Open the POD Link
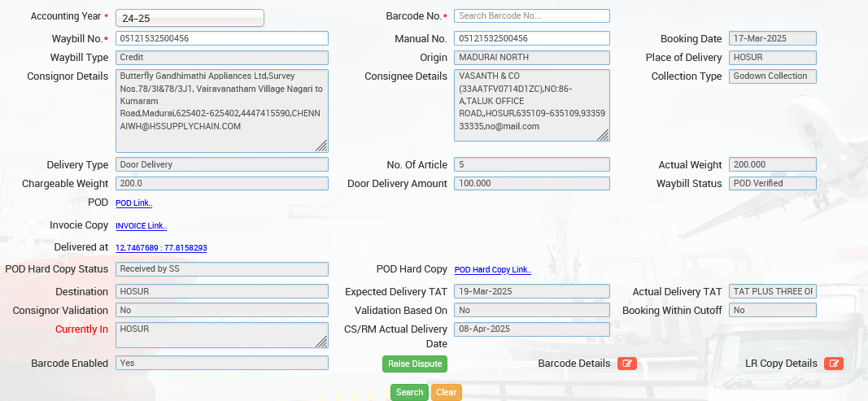This screenshot has width=868, height=401. pos(133,203)
